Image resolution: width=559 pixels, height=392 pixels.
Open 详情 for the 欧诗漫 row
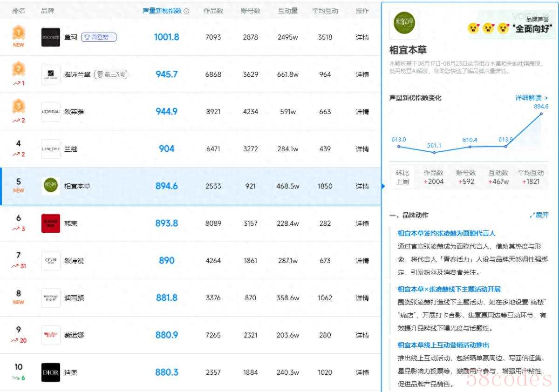point(362,261)
